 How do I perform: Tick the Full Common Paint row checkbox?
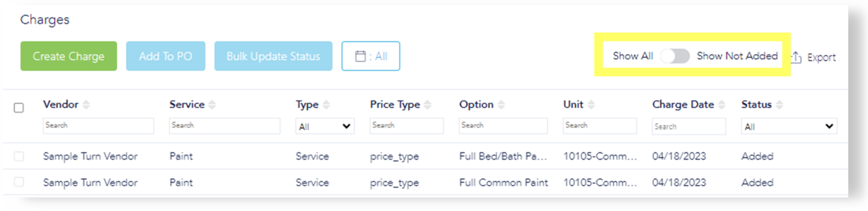19,182
